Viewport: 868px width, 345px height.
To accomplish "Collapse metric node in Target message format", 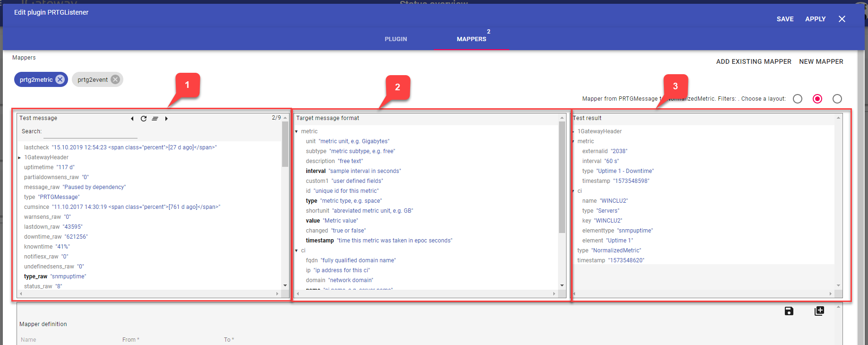I will (x=297, y=131).
